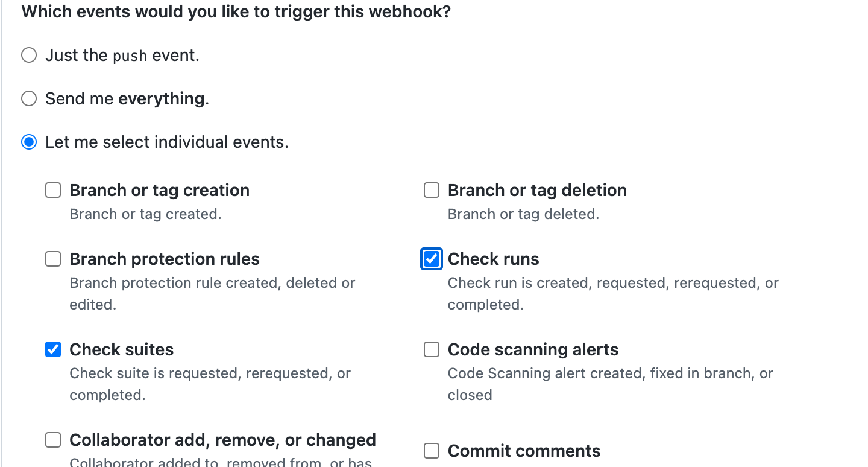Click the "Branch protection rules" label text
The width and height of the screenshot is (868, 467).
pos(165,259)
